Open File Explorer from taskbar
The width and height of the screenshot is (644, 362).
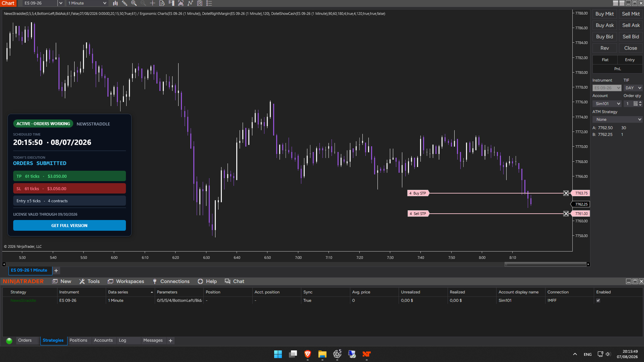tap(322, 354)
